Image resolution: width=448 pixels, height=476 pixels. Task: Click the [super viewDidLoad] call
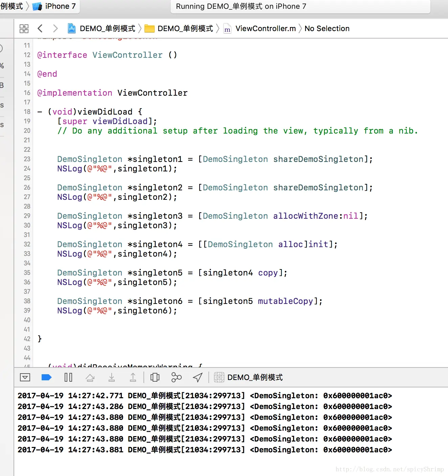click(107, 121)
